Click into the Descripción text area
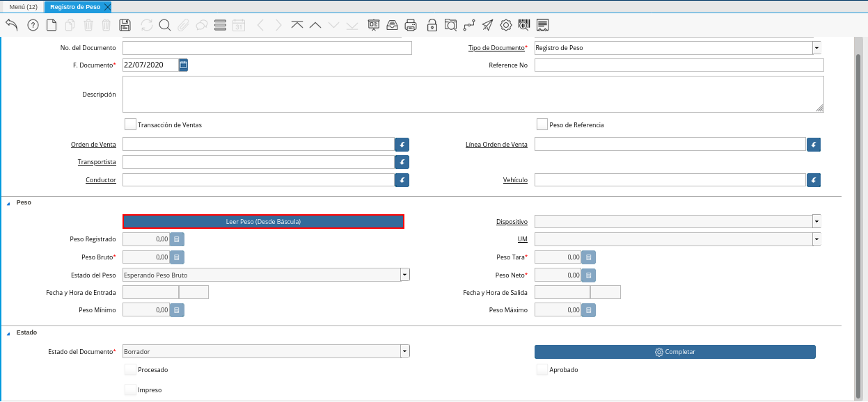Viewport: 868px width, 402px height. (x=473, y=94)
